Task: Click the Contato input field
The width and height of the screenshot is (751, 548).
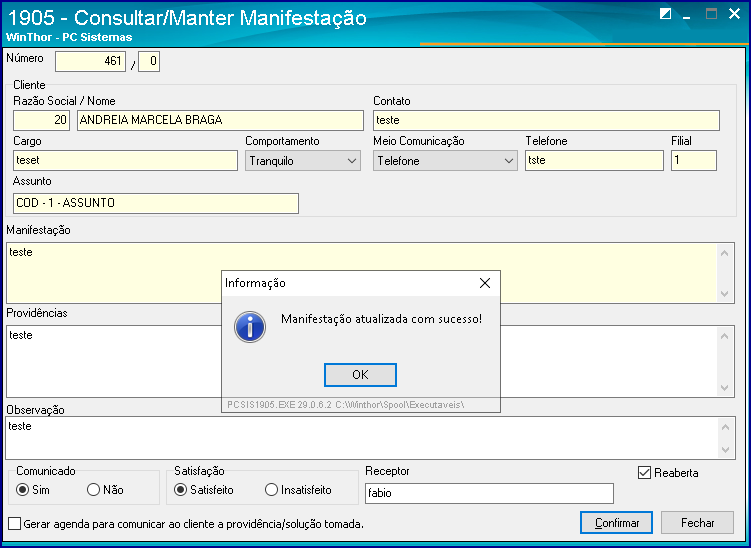Action: coord(546,120)
